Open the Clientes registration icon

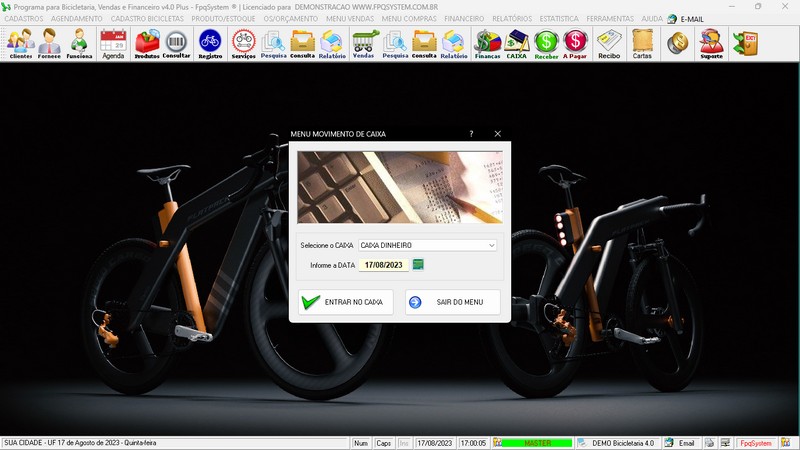(x=21, y=44)
